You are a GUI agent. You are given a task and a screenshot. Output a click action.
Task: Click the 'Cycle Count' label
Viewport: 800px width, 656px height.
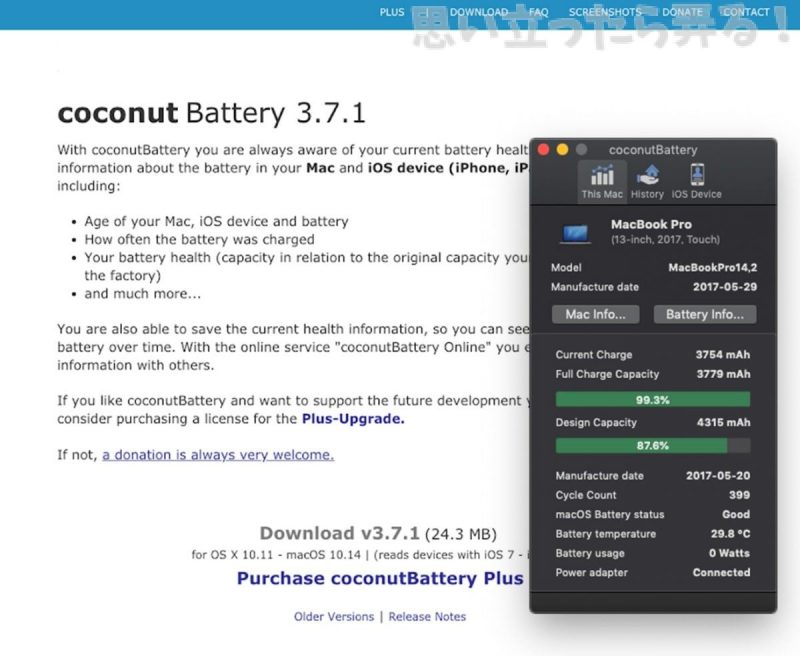coord(586,495)
